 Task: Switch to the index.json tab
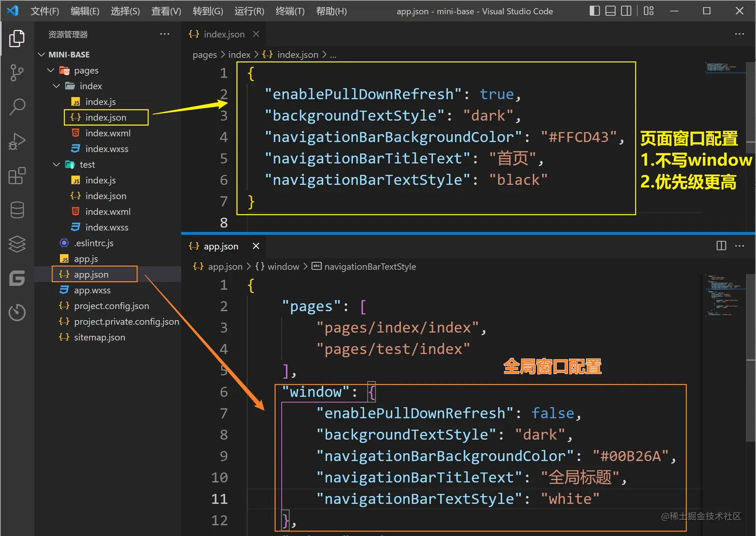tap(223, 34)
